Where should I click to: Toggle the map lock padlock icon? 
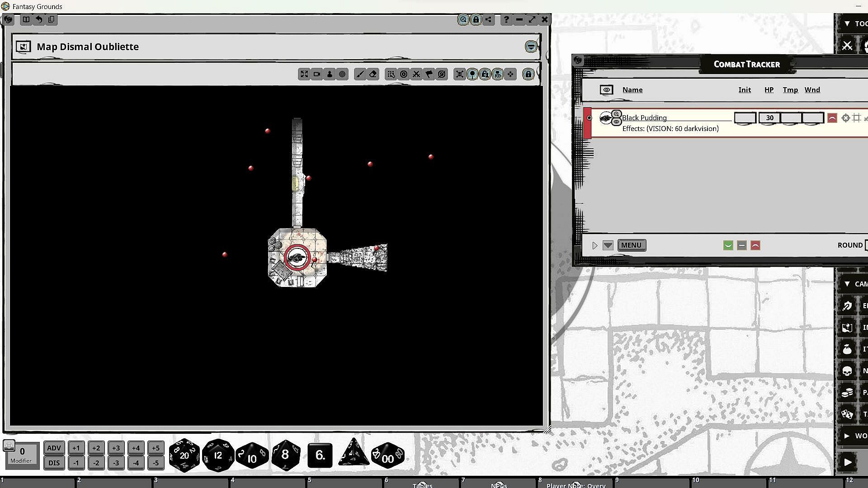[528, 75]
